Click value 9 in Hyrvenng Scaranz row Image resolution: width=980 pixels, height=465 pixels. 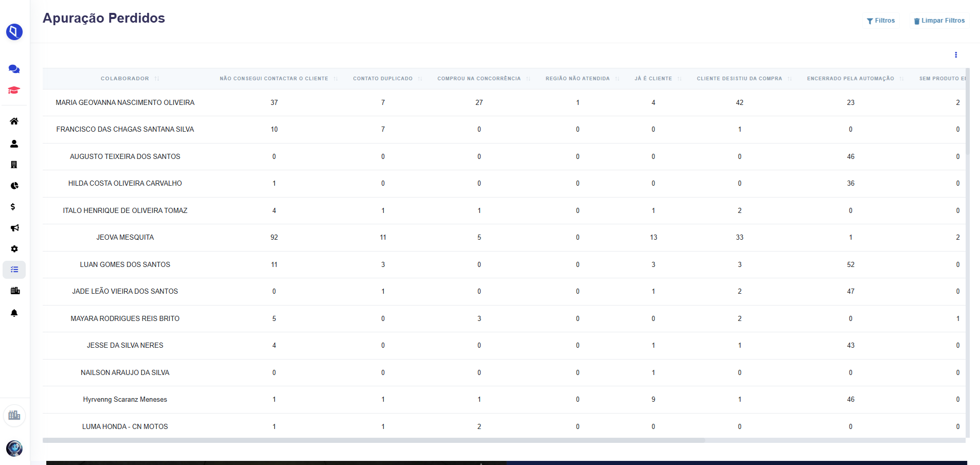[x=653, y=400]
